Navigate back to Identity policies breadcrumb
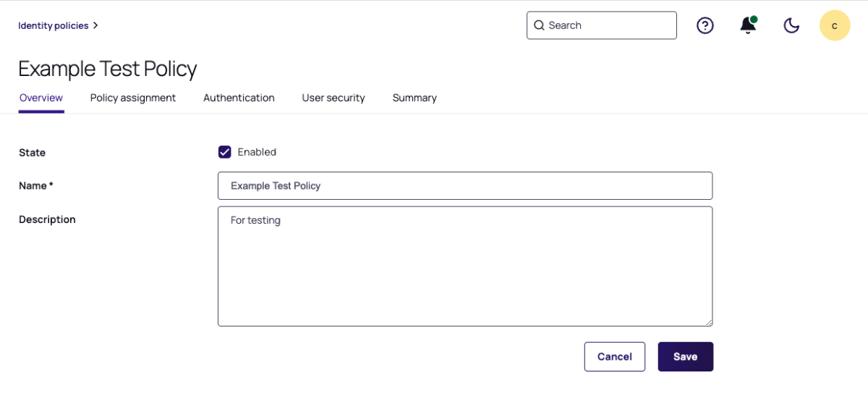Screen dimensions: 868x420 point(53,25)
